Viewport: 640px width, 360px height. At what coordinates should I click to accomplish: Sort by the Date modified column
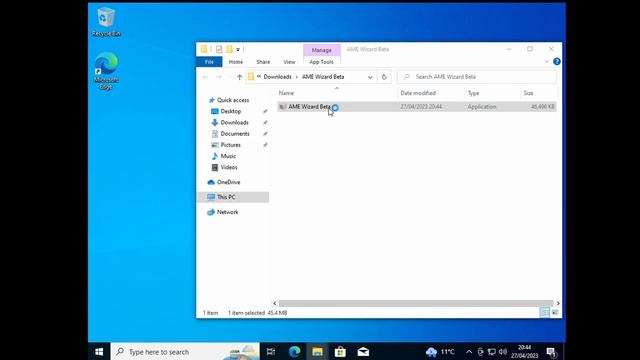point(431,93)
